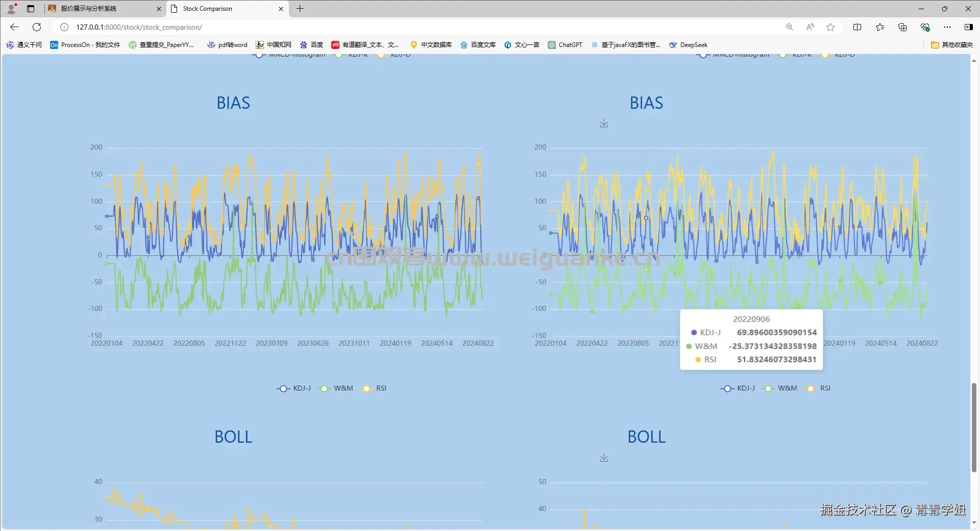Open the 文心一言 bookmark

522,45
